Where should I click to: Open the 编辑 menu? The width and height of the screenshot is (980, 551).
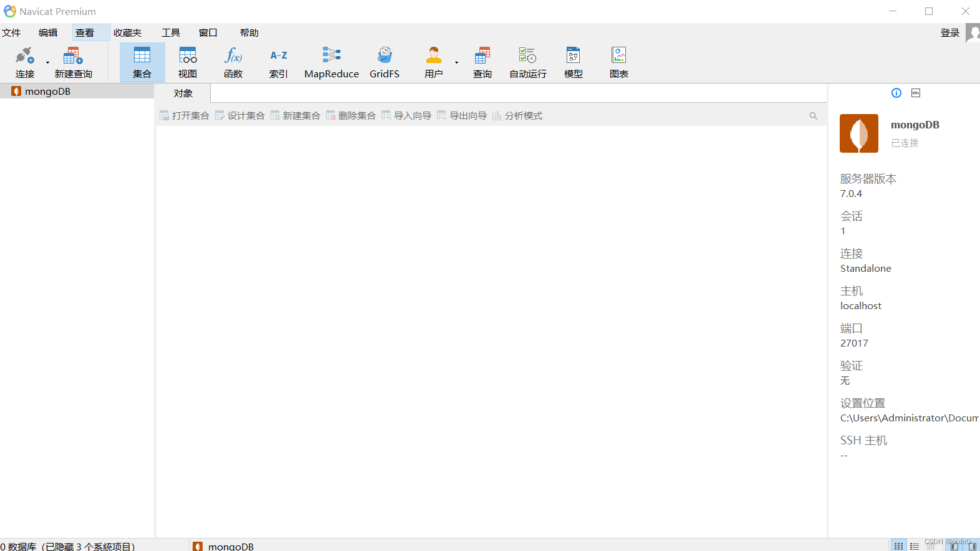point(48,32)
